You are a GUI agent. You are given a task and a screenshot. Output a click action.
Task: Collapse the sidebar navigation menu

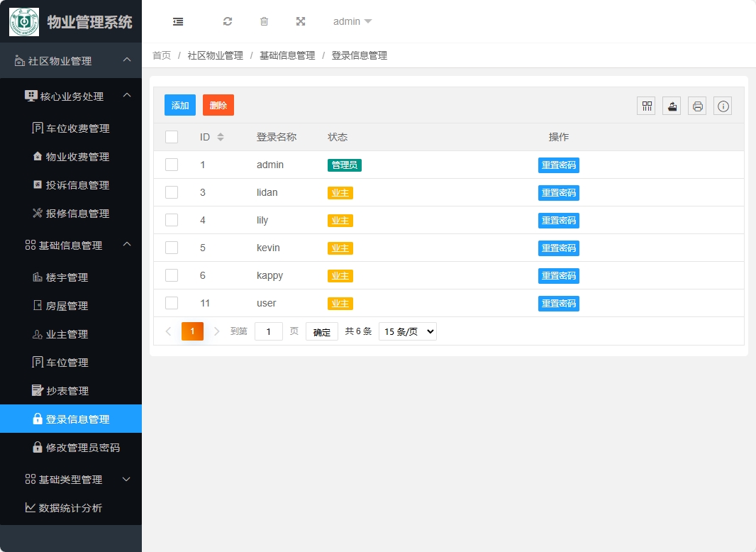tap(178, 21)
